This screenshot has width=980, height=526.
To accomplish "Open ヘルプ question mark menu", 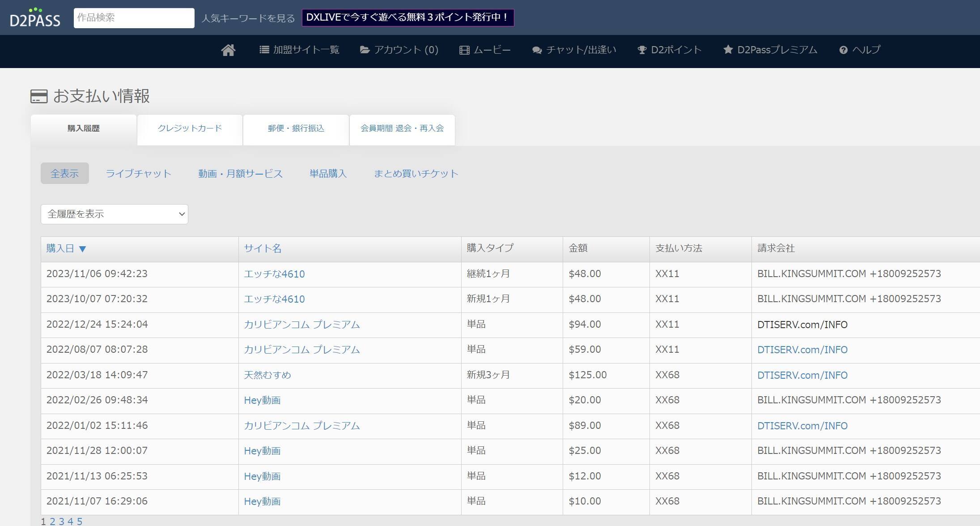I will coord(860,50).
